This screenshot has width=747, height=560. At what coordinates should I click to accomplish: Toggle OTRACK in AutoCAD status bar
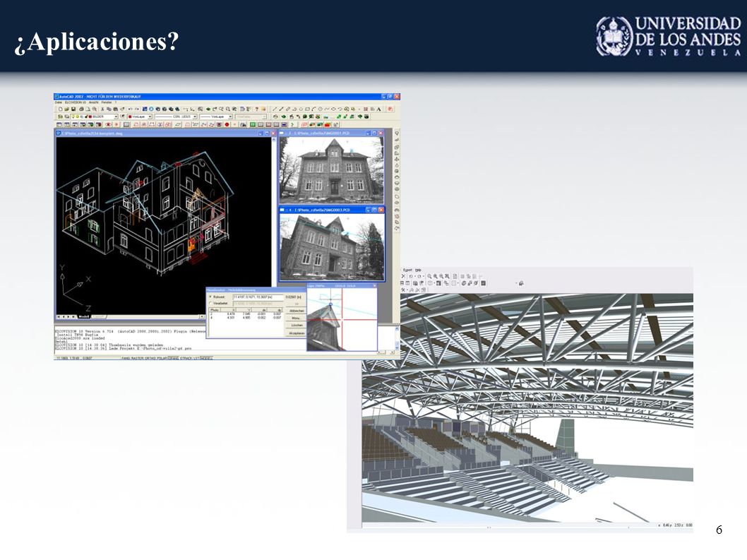pyautogui.click(x=185, y=358)
